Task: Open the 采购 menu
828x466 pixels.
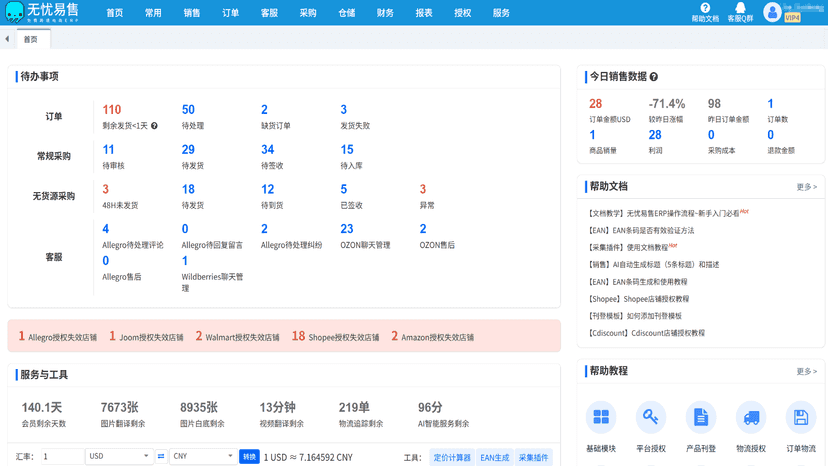Action: tap(308, 13)
